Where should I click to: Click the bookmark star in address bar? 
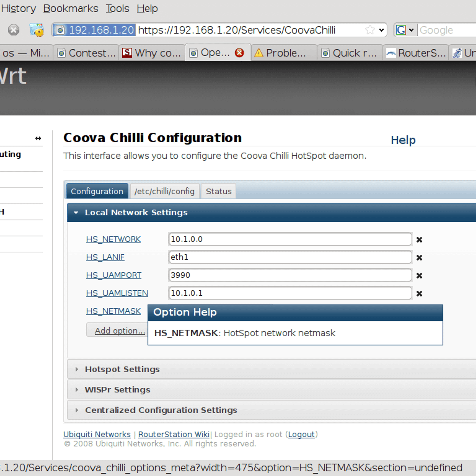(370, 30)
